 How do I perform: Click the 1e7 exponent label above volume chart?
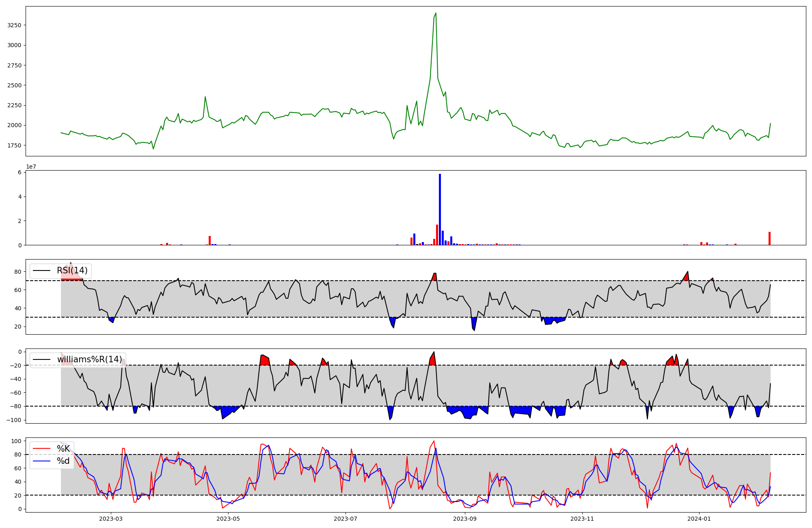coord(32,167)
